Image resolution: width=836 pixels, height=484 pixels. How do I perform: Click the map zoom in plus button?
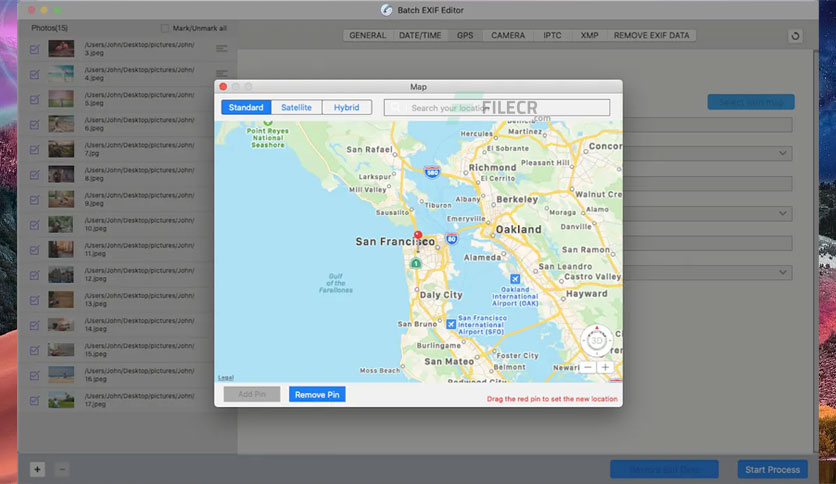[x=605, y=367]
